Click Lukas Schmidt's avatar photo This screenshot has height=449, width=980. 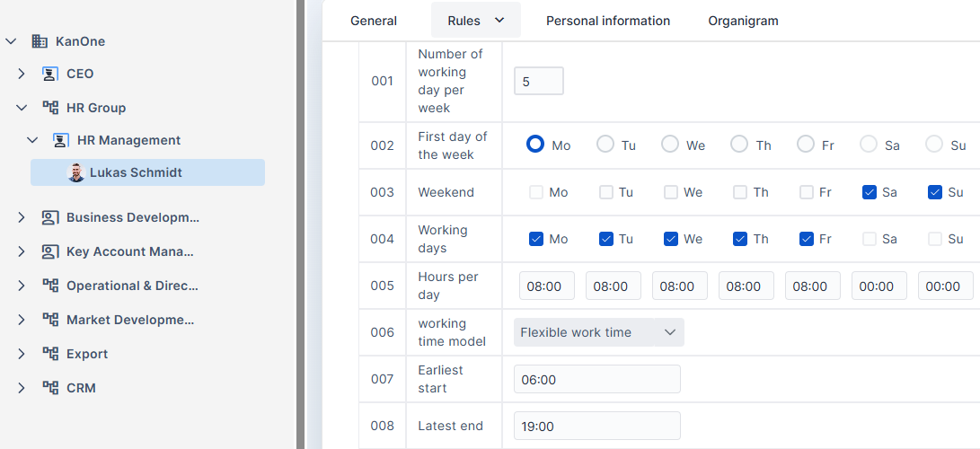pyautogui.click(x=76, y=172)
